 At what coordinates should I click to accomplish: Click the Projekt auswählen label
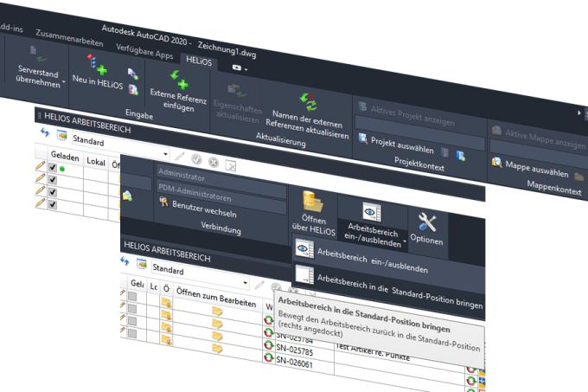click(x=402, y=145)
